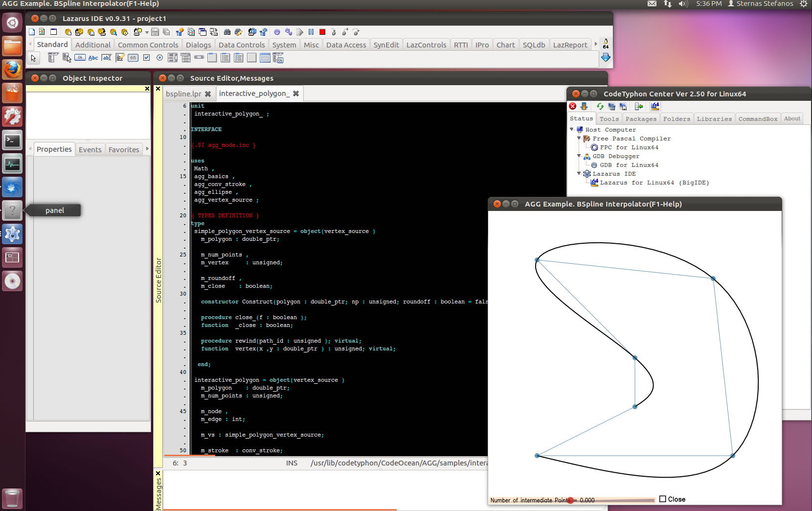Select 'Lazarus for Linux64 (BigIDE)' tree item
The image size is (812, 511).
tap(654, 182)
